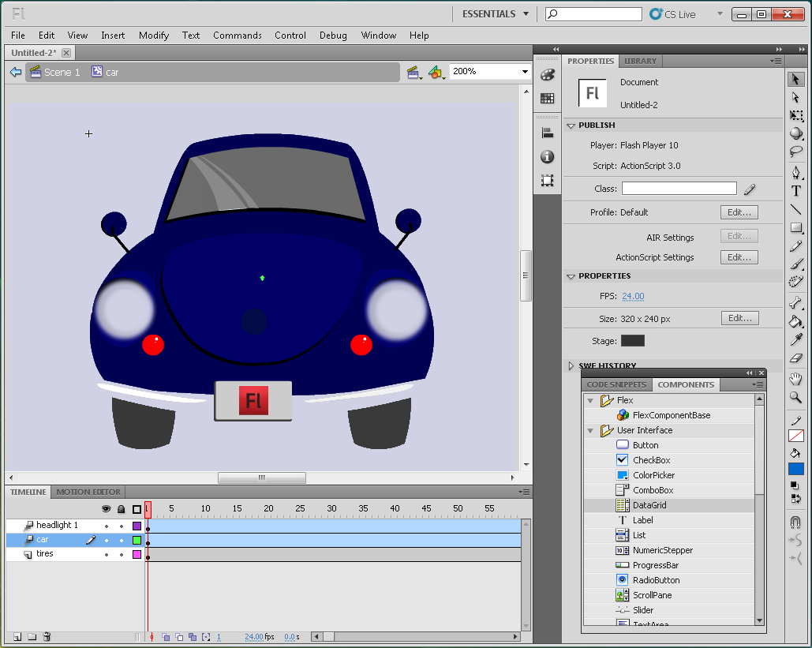Click the Delete layer trash icon
Image resolution: width=812 pixels, height=648 pixels.
click(x=47, y=637)
